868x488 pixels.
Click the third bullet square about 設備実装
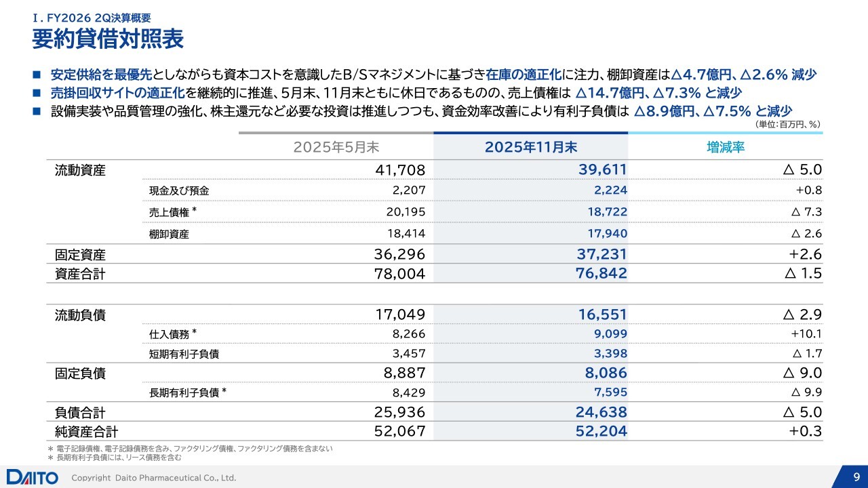[x=37, y=111]
